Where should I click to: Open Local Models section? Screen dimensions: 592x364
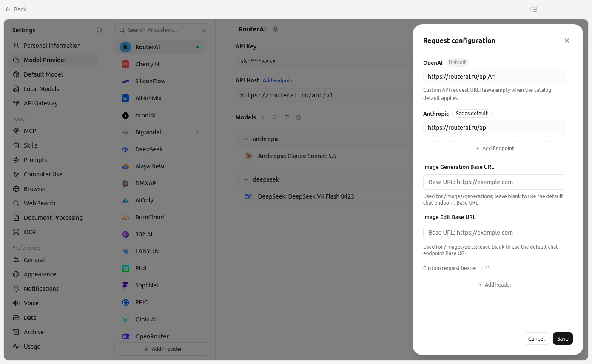click(x=54, y=89)
